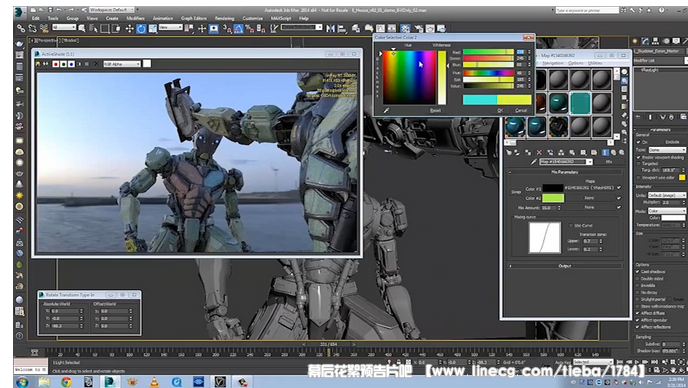Click the green Color #2 swatch
Viewport: 688px width, 388px height.
pos(553,198)
